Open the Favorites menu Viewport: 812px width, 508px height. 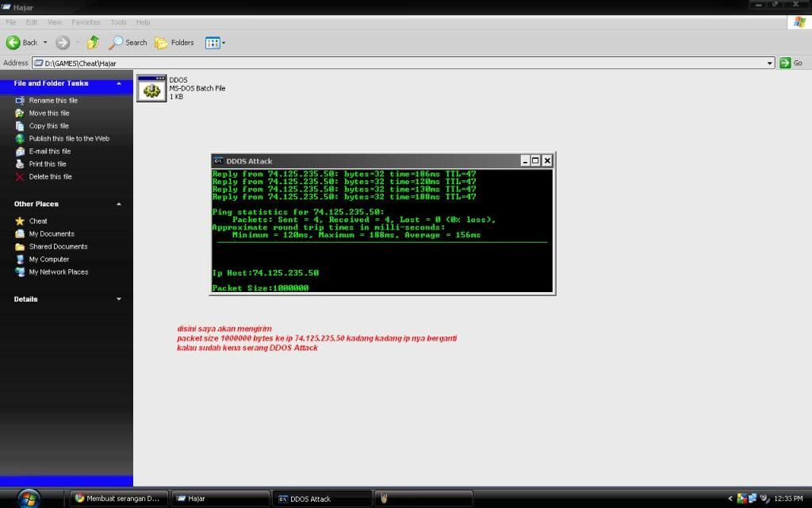pos(86,22)
